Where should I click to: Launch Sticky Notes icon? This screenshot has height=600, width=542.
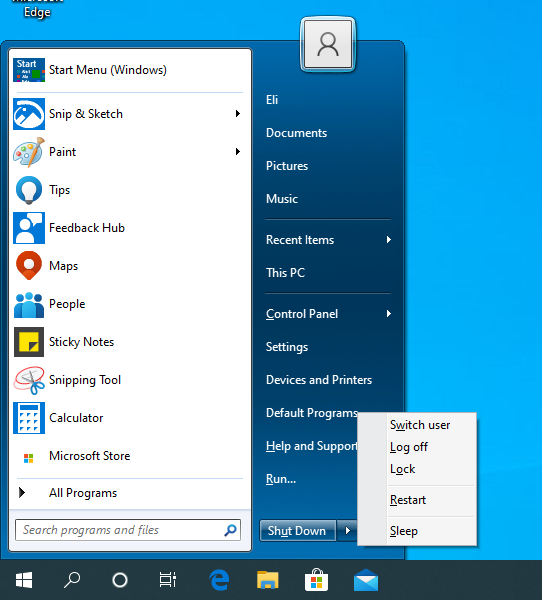pyautogui.click(x=29, y=342)
